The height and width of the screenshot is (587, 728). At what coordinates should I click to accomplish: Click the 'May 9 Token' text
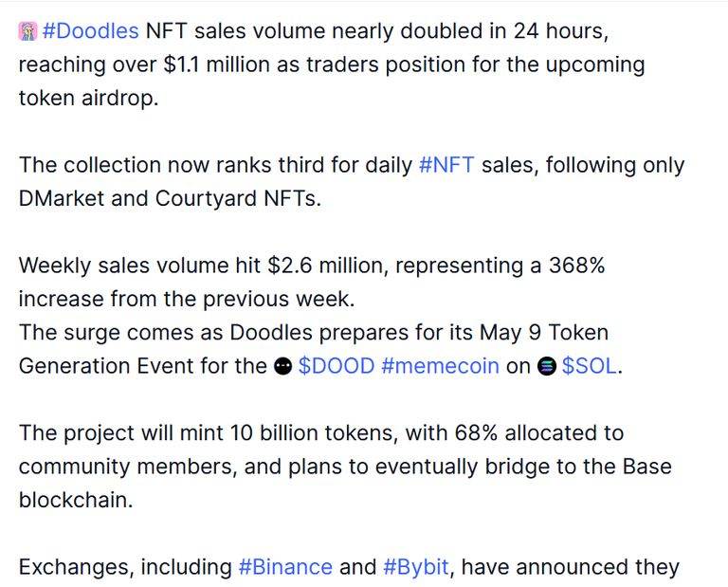544,333
